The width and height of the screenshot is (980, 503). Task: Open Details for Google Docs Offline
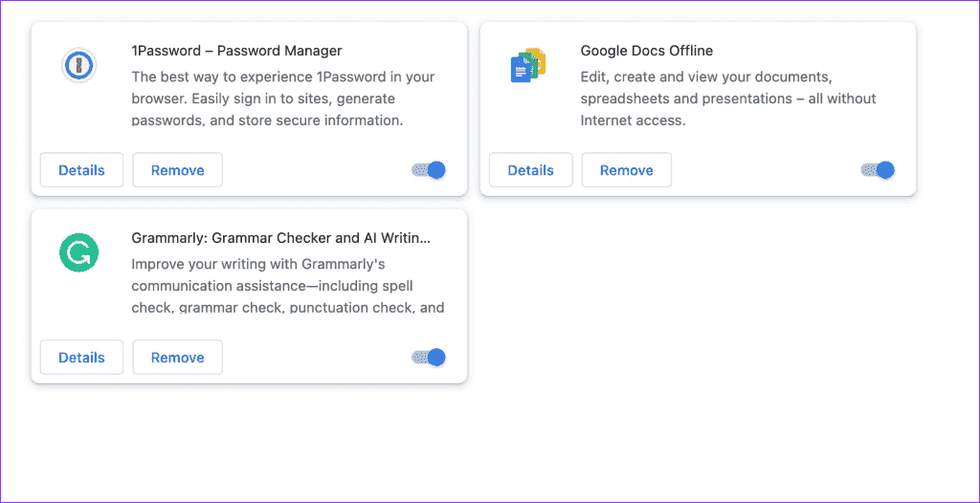tap(530, 170)
